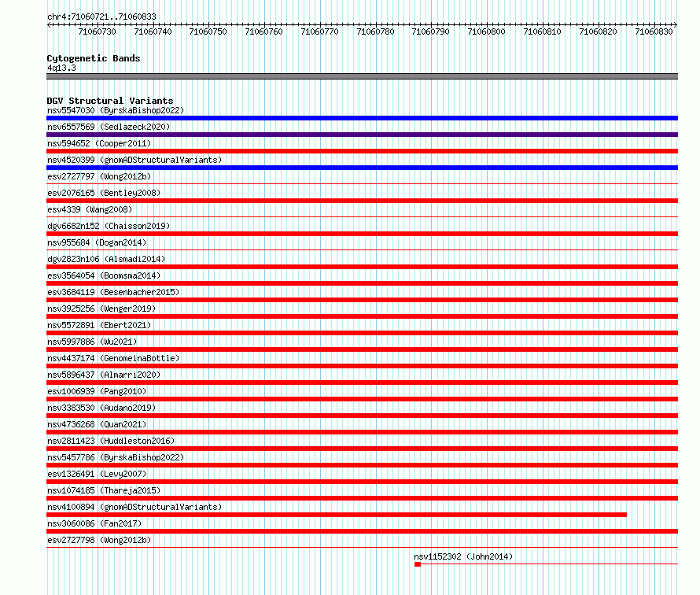The height and width of the screenshot is (595, 700).
Task: Click the red bar under nsv3060086 (Fan2017)
Action: click(x=362, y=531)
